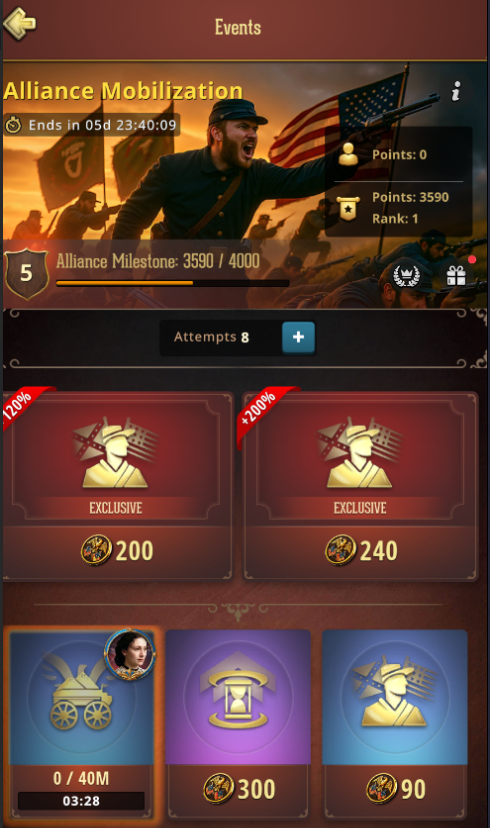
Task: Open the gift box rewards icon
Action: point(456,275)
